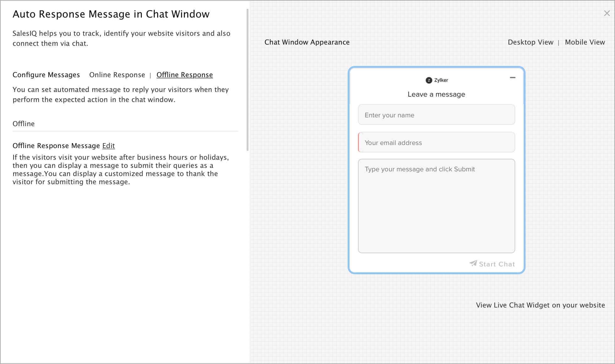Click the Offline Response Message label
Screen dimensions: 615x364
(x=56, y=146)
